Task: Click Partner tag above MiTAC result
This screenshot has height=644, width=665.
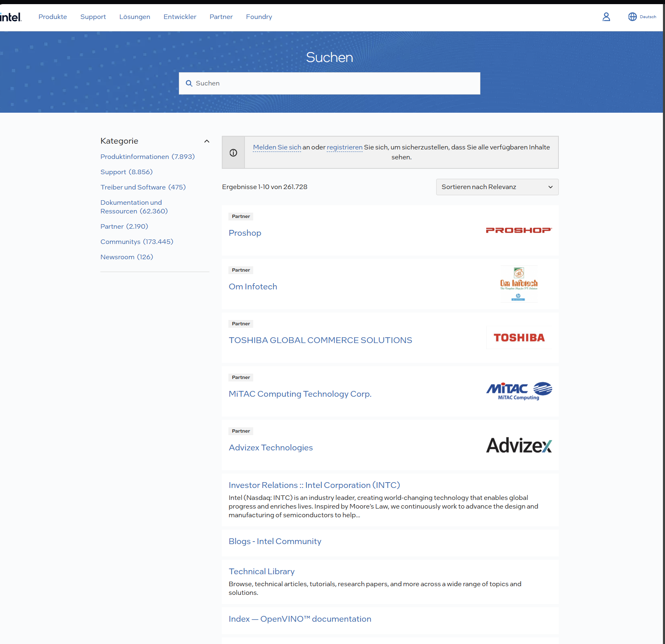Action: click(x=241, y=377)
